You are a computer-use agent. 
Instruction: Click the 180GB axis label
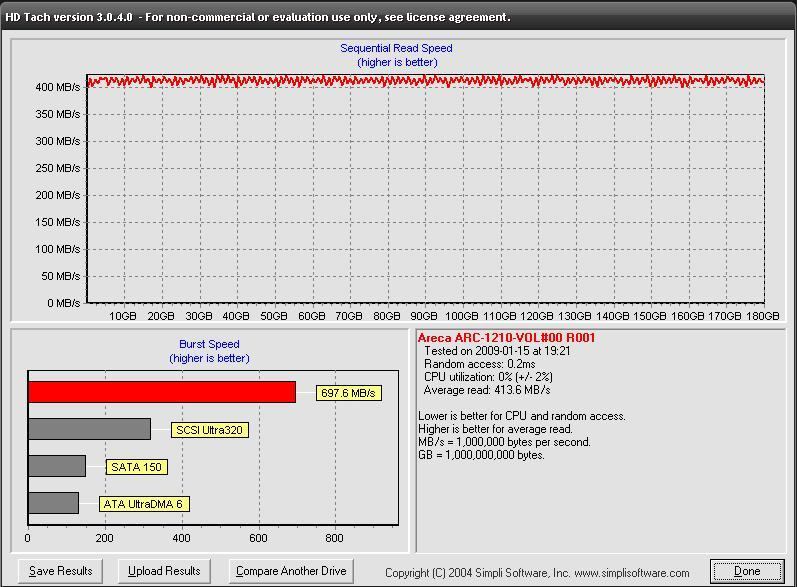click(762, 316)
